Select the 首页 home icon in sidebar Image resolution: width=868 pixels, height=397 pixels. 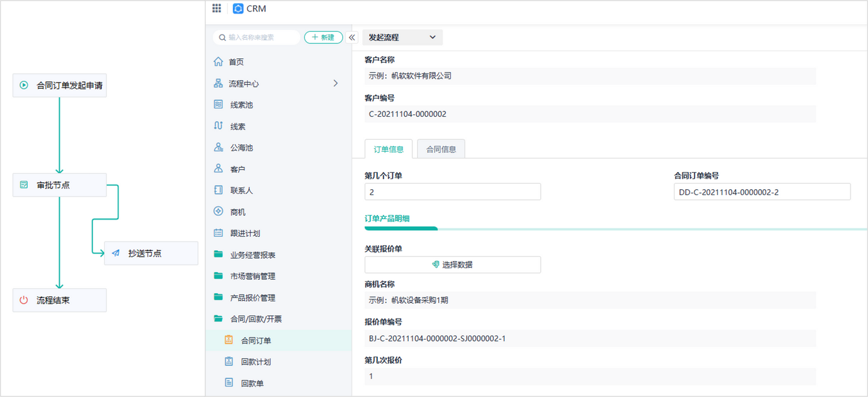pos(220,61)
